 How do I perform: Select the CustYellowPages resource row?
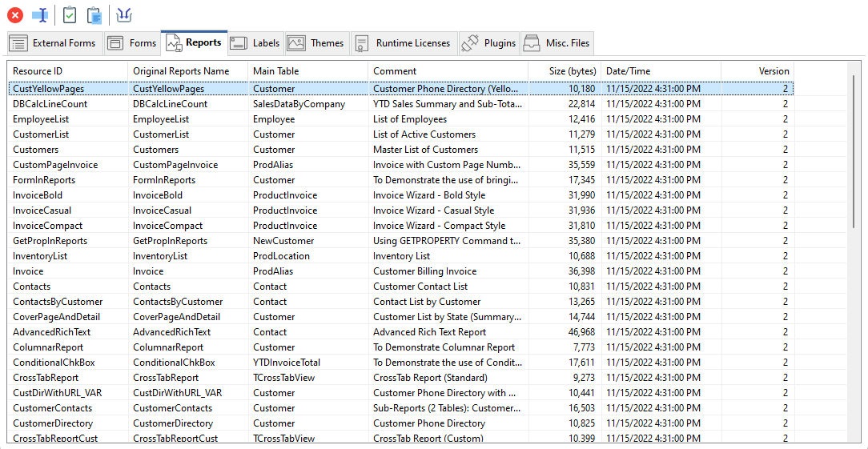click(x=401, y=88)
